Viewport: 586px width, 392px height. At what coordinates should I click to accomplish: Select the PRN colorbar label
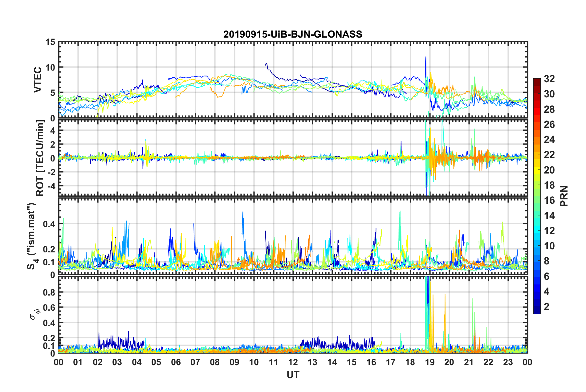[x=564, y=196]
